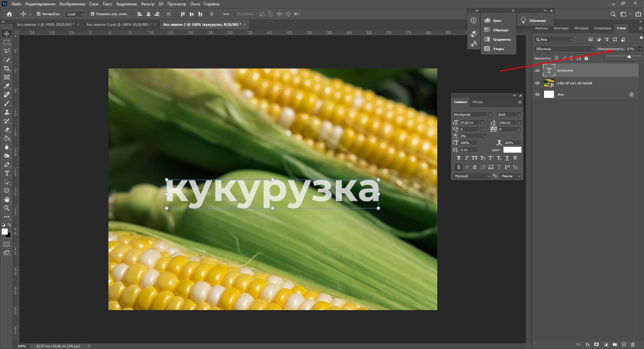Select the Horizontal Type tool
644x349 pixels.
coord(7,173)
